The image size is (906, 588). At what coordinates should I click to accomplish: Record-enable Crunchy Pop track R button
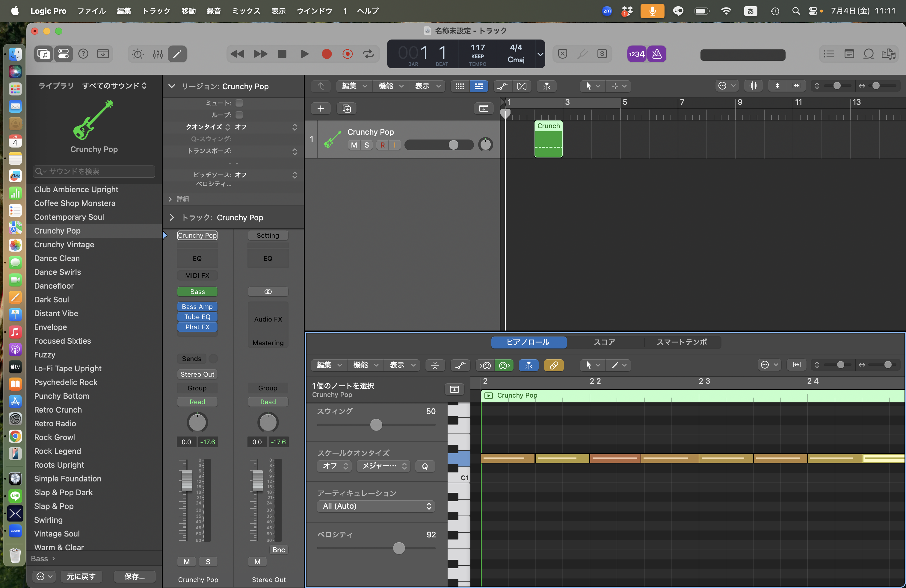coord(383,145)
